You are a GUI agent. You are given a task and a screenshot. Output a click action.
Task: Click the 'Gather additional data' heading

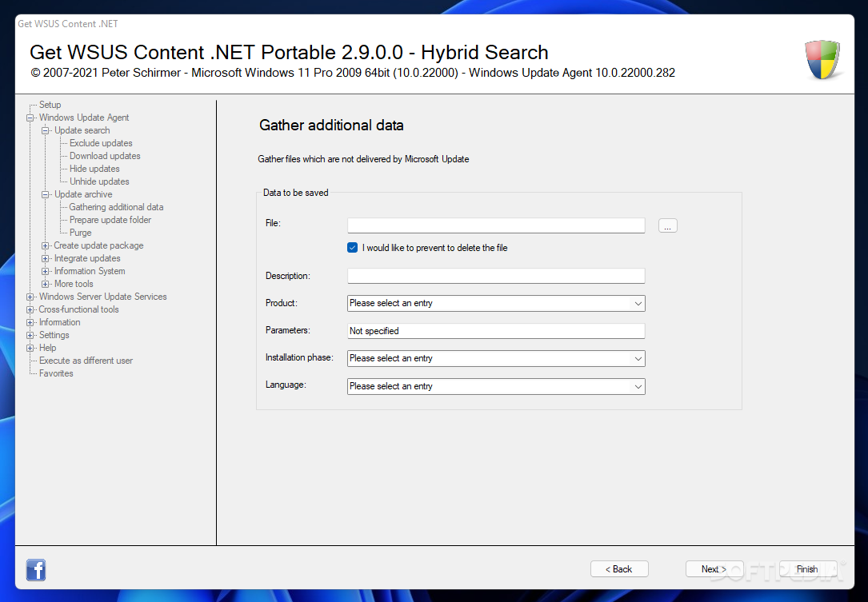(x=331, y=125)
